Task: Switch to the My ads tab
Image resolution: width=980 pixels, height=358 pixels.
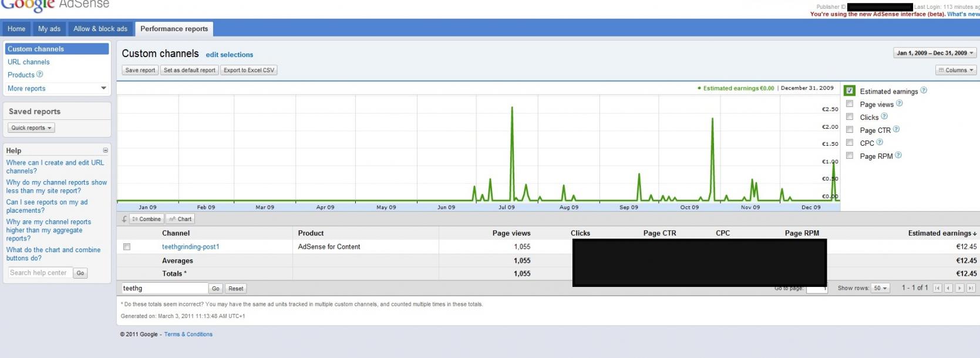Action: (x=49, y=29)
